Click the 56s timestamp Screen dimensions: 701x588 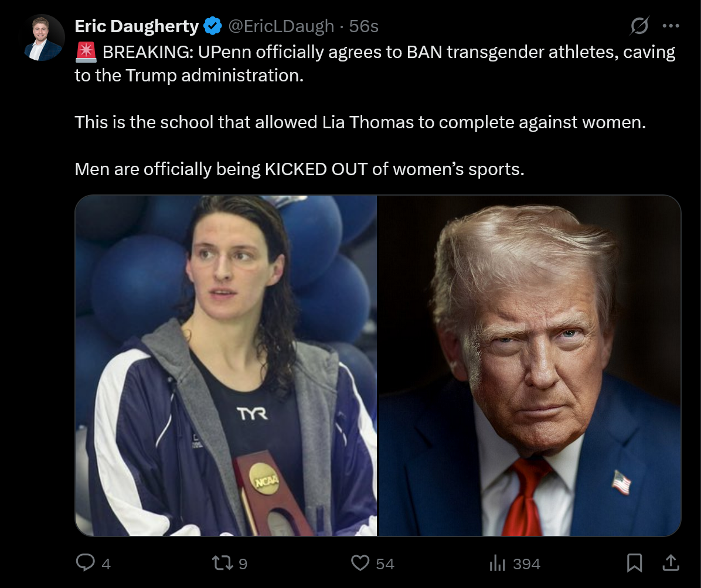coord(363,26)
